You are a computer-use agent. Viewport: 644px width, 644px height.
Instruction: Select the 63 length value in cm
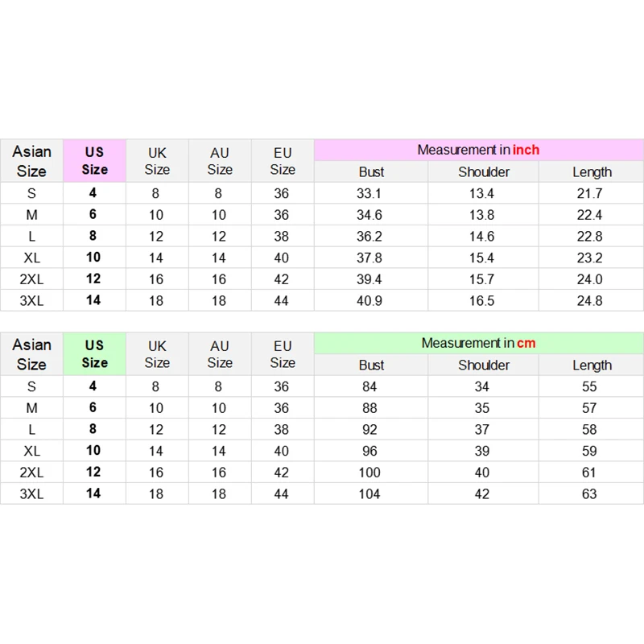click(x=590, y=493)
